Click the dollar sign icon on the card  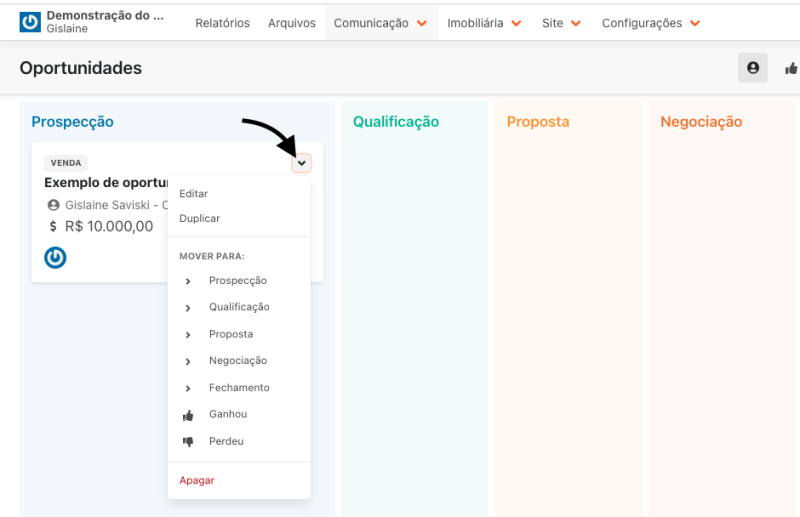click(x=53, y=227)
